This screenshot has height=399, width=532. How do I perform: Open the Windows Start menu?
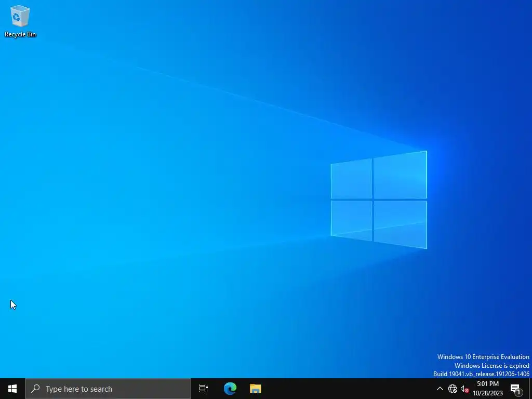tap(12, 389)
